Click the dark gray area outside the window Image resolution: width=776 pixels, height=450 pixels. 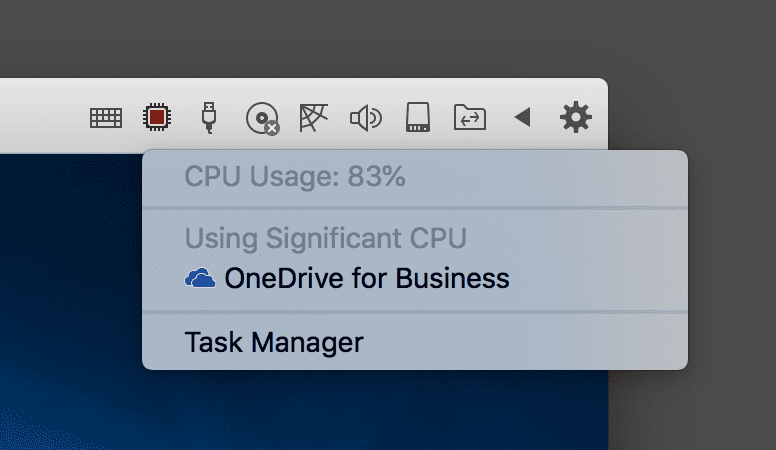(x=388, y=37)
